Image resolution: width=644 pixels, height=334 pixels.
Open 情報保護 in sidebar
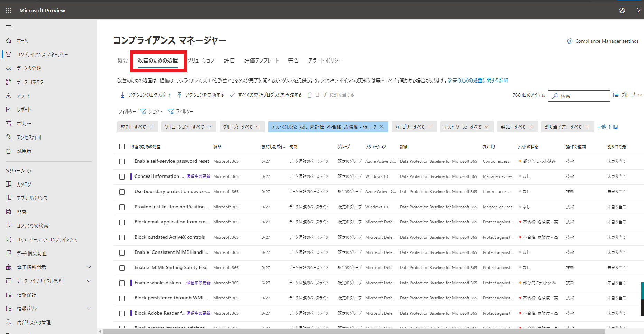tap(26, 295)
